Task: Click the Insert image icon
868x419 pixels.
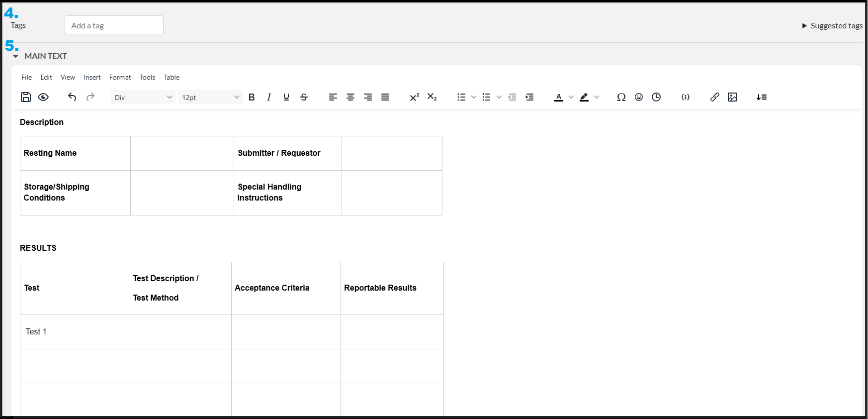Action: [732, 97]
